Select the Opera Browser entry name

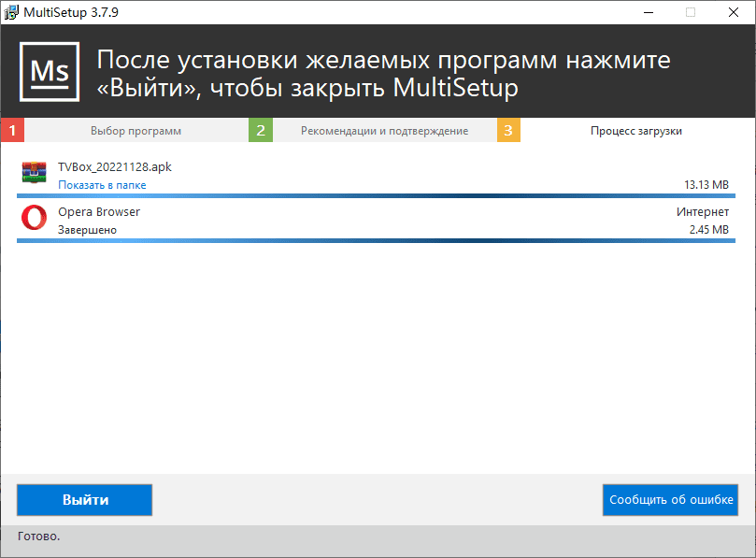(99, 212)
